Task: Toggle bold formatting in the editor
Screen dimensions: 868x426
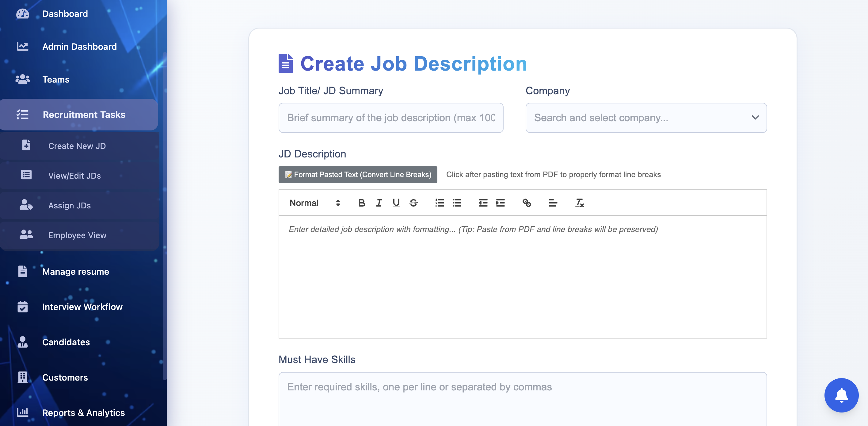Action: click(x=362, y=203)
